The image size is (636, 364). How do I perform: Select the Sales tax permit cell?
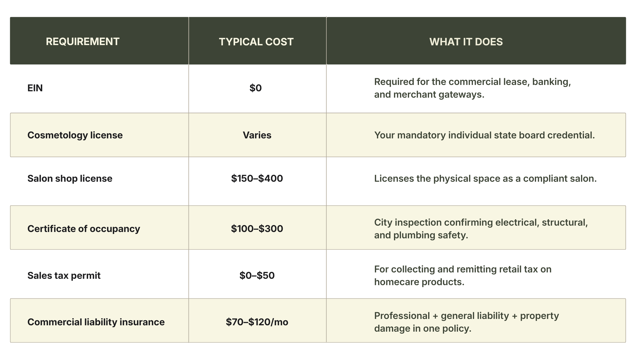64,276
